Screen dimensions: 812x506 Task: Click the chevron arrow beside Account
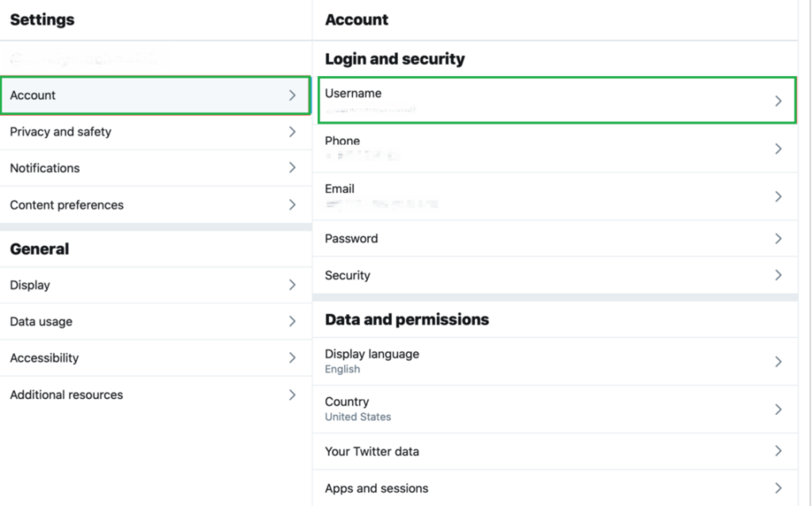pyautogui.click(x=293, y=95)
